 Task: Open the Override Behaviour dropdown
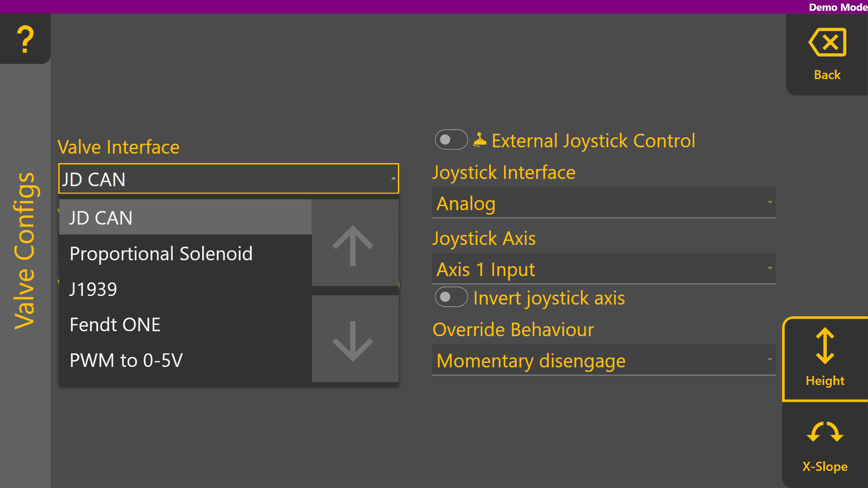[604, 361]
